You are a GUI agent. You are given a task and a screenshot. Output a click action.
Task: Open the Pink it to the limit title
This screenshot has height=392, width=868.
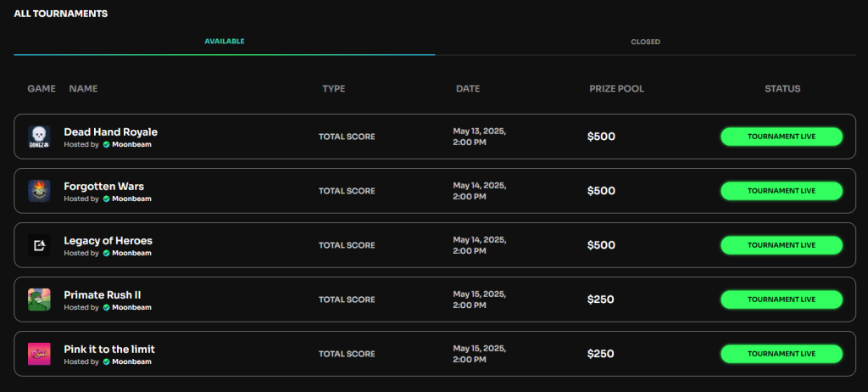click(109, 350)
